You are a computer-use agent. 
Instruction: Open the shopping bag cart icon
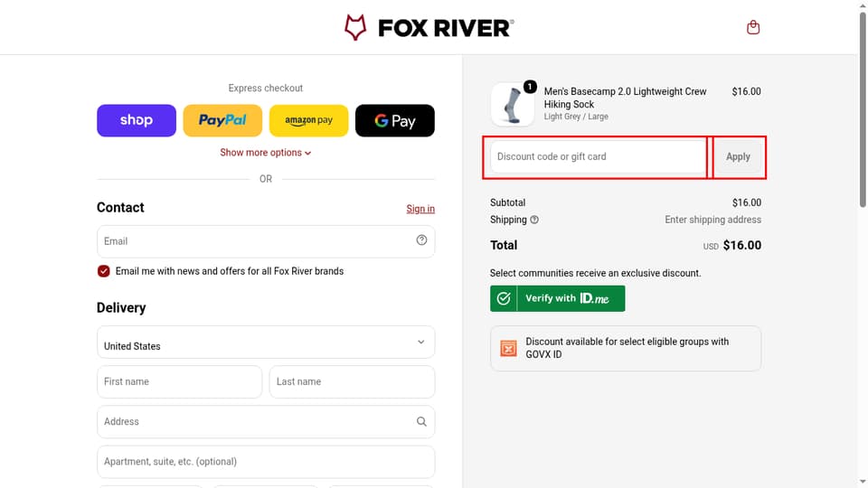[753, 27]
